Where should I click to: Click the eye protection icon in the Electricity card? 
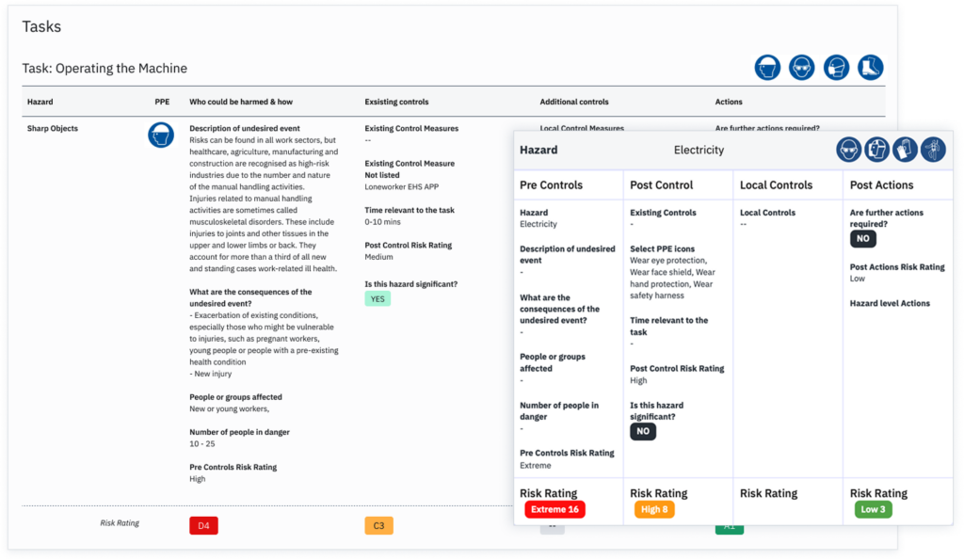849,150
